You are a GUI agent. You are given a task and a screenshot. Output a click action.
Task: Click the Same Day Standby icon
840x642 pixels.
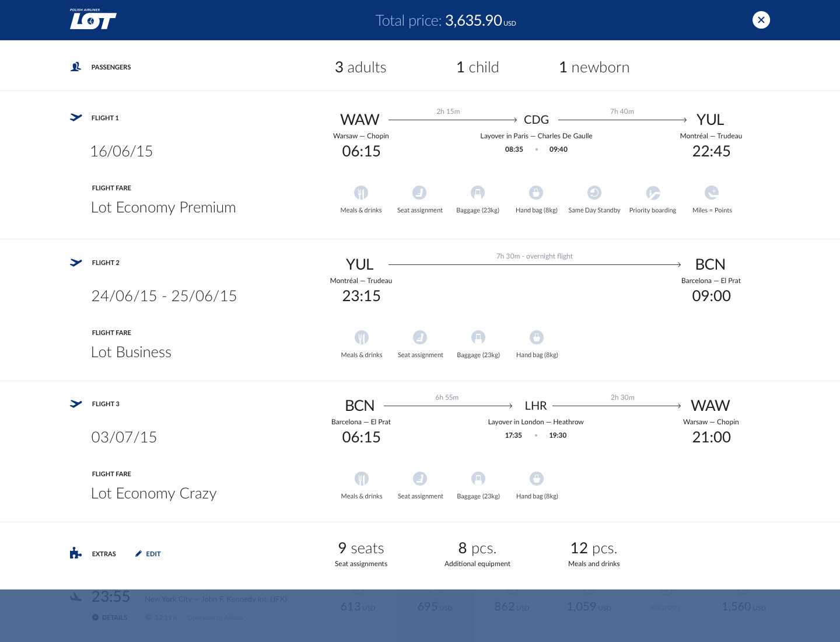point(594,193)
